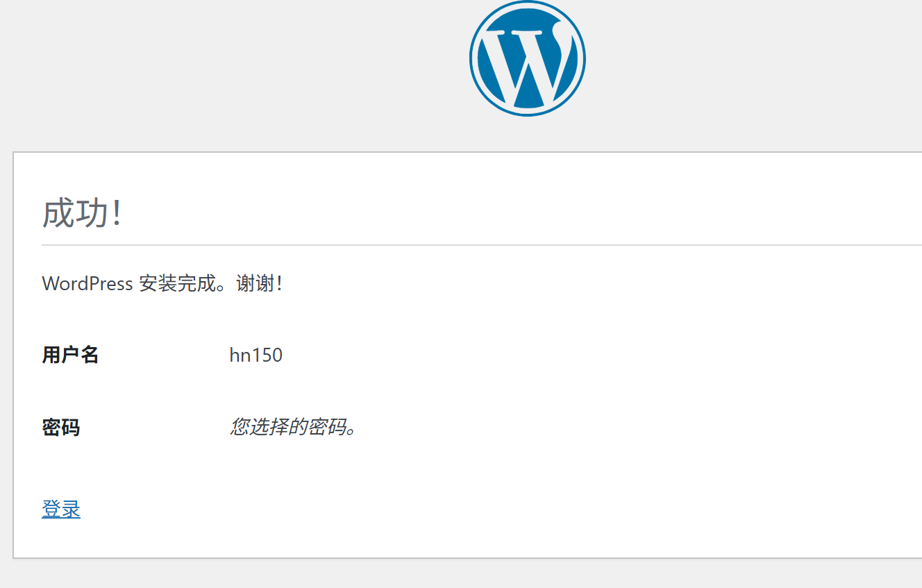
Task: Click the text WordPress 安装完成。谢谢!
Action: pos(162,283)
